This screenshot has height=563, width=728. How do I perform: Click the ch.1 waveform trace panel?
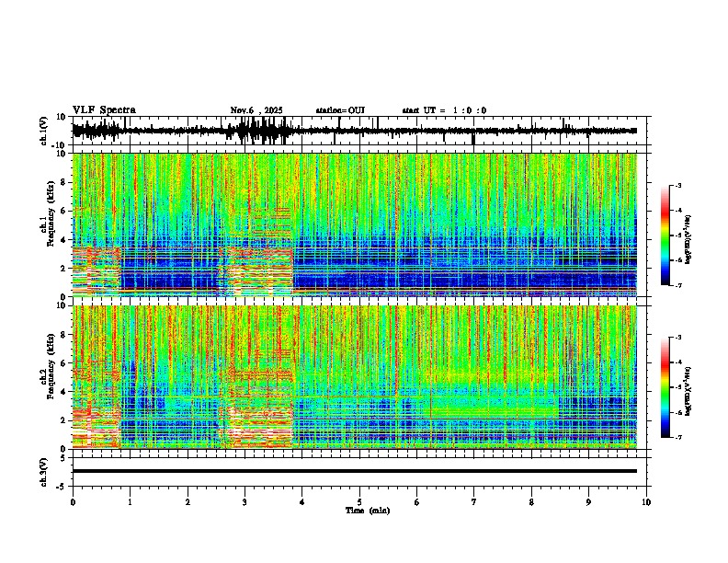point(361,131)
